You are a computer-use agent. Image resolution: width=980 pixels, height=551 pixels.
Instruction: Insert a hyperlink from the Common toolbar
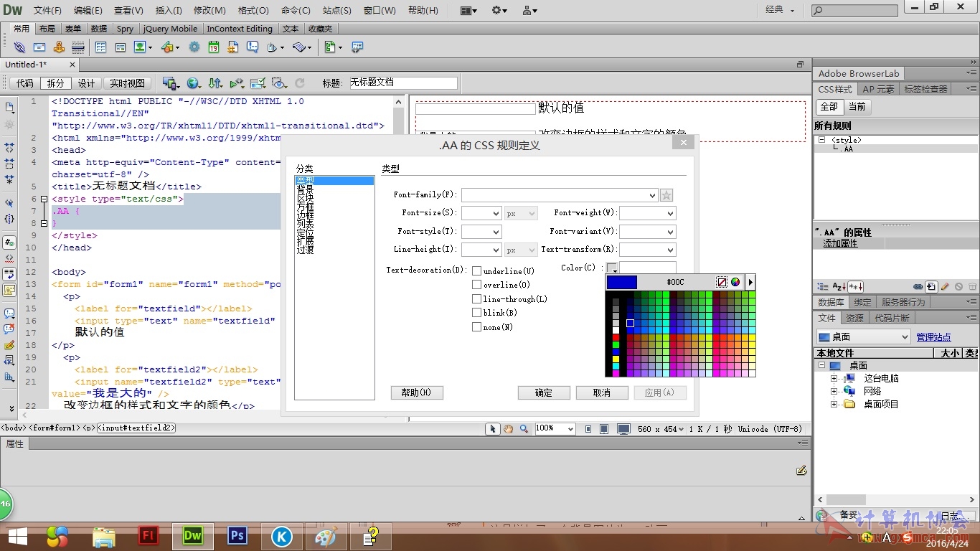[20, 47]
